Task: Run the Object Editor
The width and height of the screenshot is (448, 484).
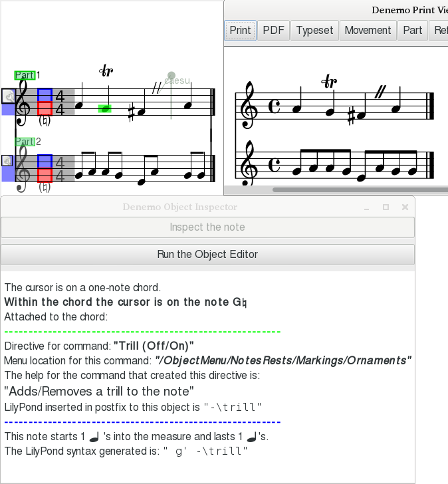Action: [x=207, y=254]
